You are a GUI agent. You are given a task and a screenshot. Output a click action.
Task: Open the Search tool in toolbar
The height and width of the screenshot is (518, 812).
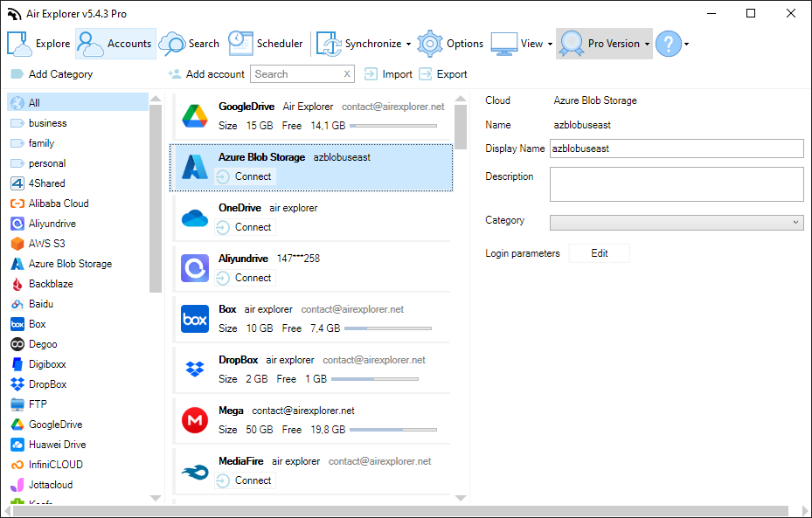click(189, 44)
